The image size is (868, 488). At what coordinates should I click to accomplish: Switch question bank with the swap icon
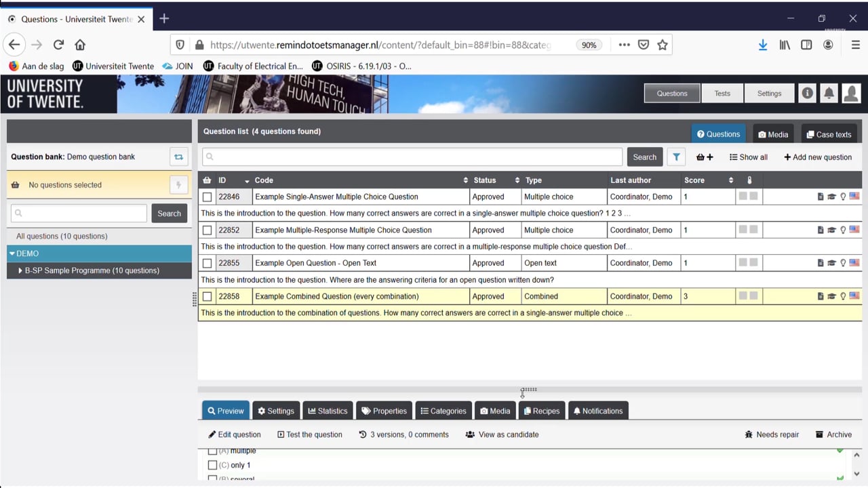click(178, 157)
